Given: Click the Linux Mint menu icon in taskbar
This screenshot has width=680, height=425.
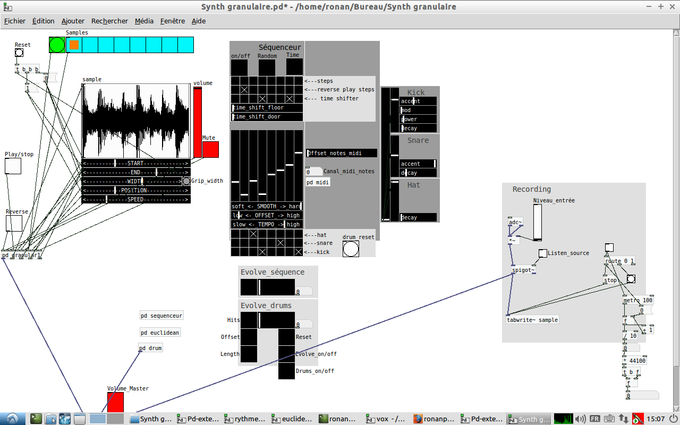Looking at the screenshot, I should pyautogui.click(x=9, y=419).
